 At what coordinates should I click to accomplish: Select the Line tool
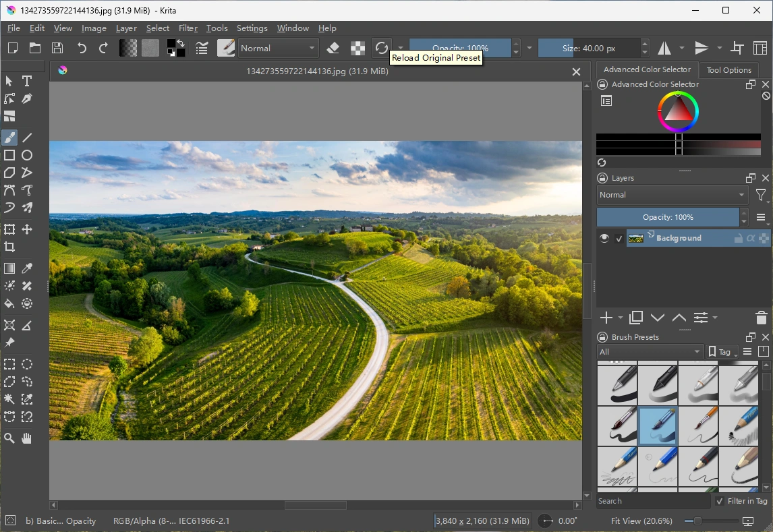coord(27,138)
